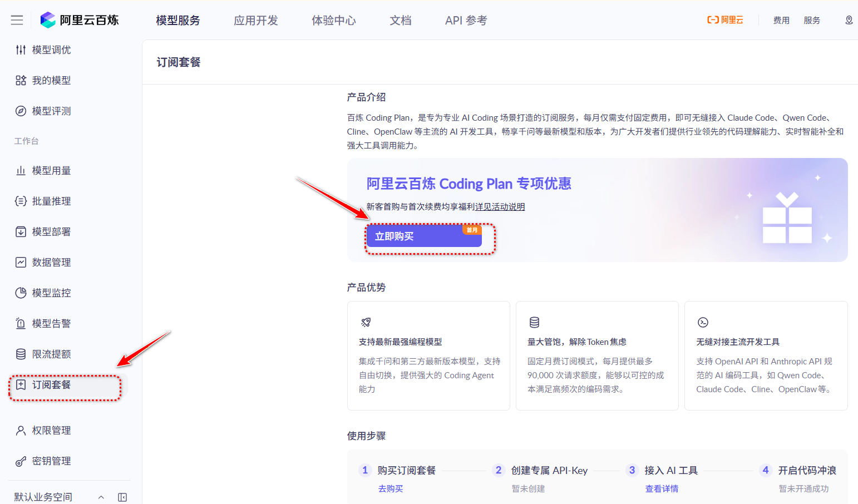858x504 pixels.
Task: Click the 订阅套餐 plus-box icon
Action: tap(21, 385)
